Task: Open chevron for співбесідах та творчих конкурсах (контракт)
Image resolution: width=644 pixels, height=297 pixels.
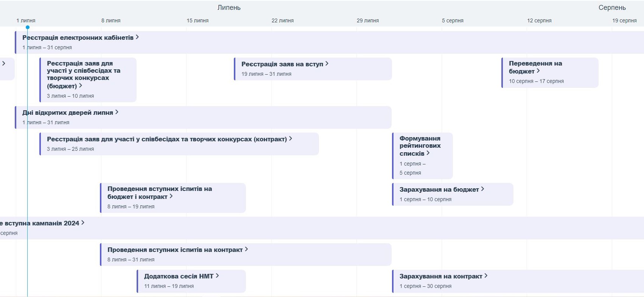Action: pyautogui.click(x=291, y=139)
